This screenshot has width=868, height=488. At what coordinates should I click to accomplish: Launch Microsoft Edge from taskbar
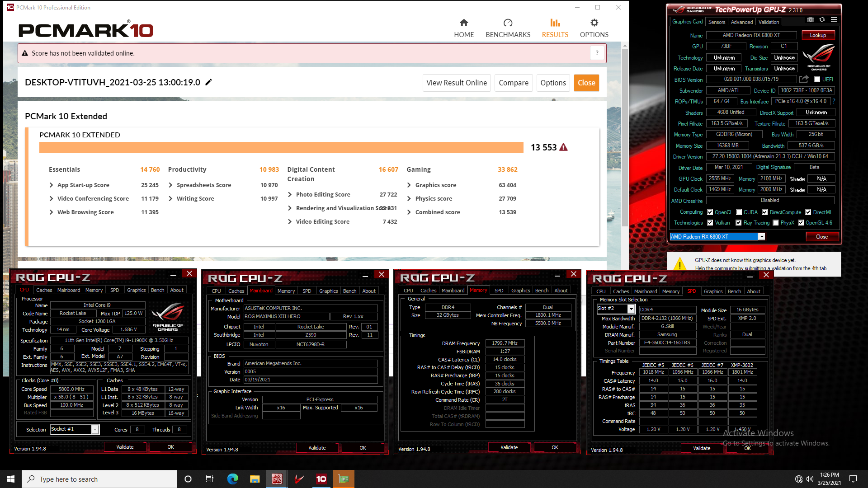tap(232, 479)
